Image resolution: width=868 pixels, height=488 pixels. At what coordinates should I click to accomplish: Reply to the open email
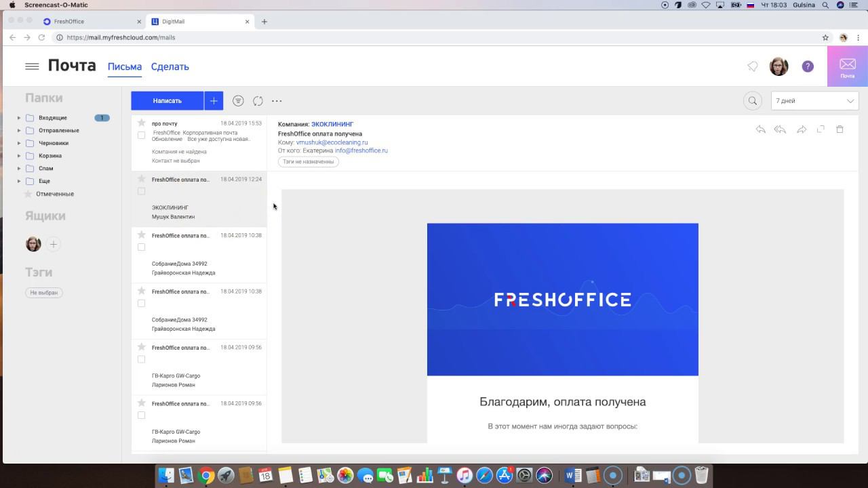click(761, 129)
